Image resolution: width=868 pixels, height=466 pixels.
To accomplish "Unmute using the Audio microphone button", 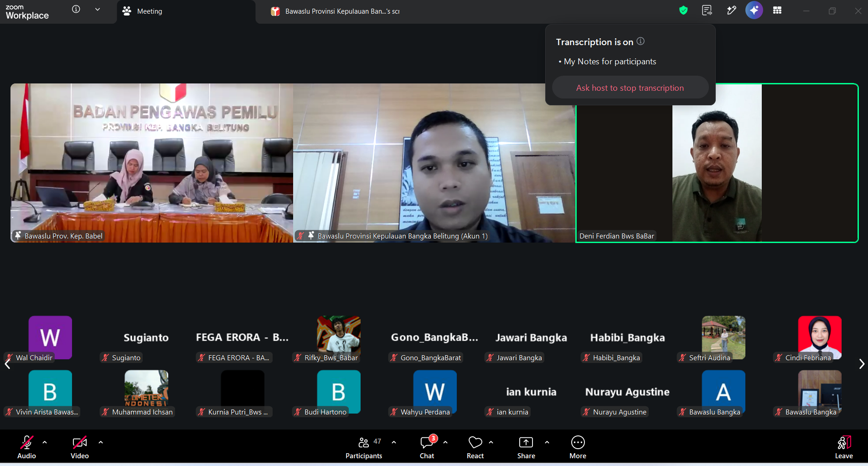I will tap(26, 447).
